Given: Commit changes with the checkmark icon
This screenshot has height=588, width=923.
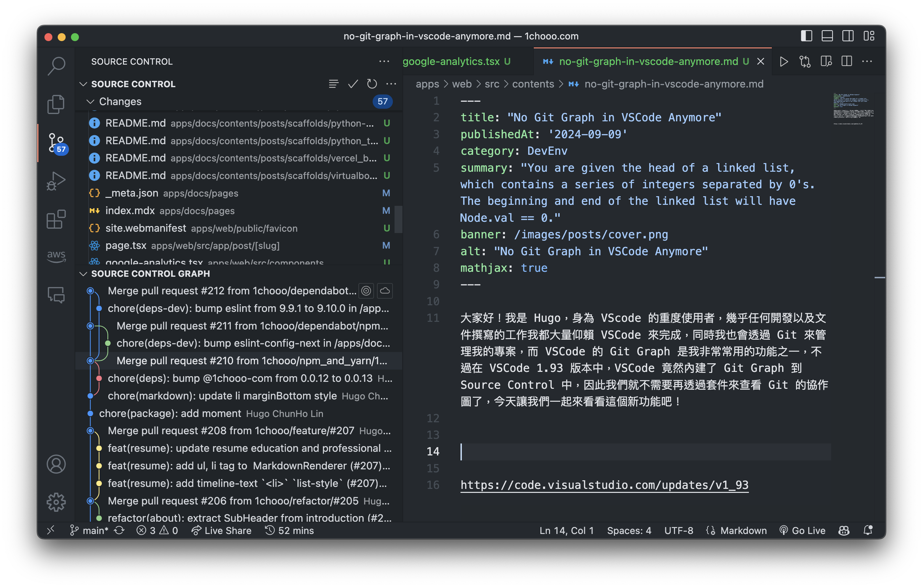Looking at the screenshot, I should coord(353,84).
